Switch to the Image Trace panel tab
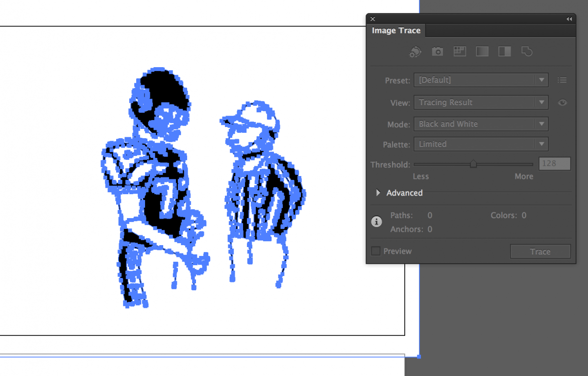The width and height of the screenshot is (588, 376). [396, 30]
